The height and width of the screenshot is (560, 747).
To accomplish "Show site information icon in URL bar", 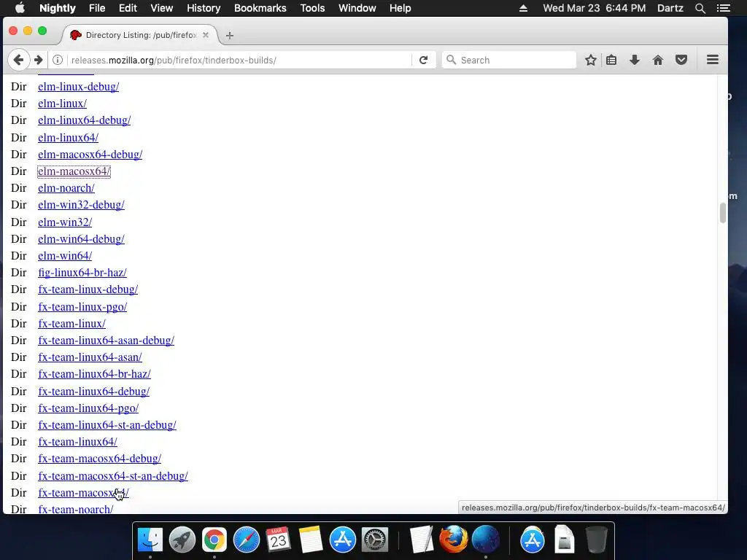I will 58,60.
